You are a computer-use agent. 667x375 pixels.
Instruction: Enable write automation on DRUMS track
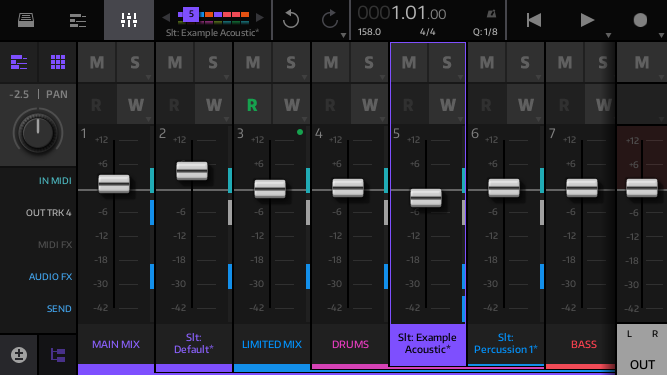[x=370, y=105]
